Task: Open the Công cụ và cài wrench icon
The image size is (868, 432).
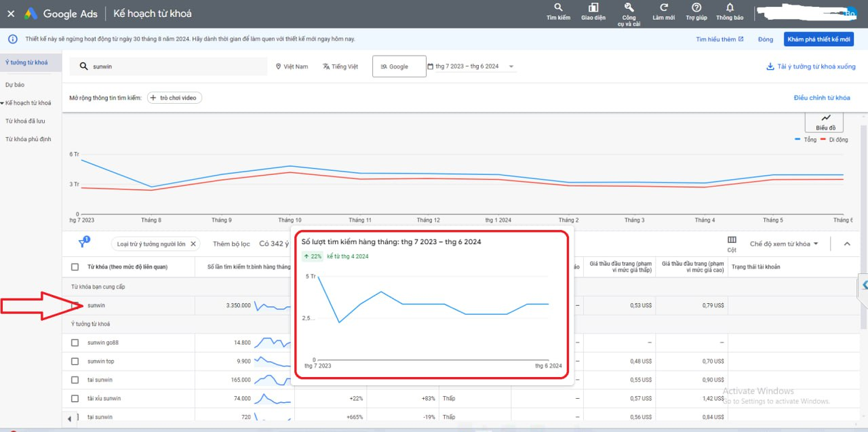Action: coord(629,8)
